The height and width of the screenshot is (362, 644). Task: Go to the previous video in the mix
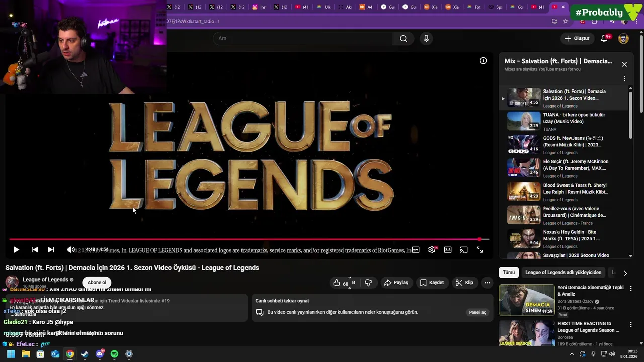click(x=35, y=250)
